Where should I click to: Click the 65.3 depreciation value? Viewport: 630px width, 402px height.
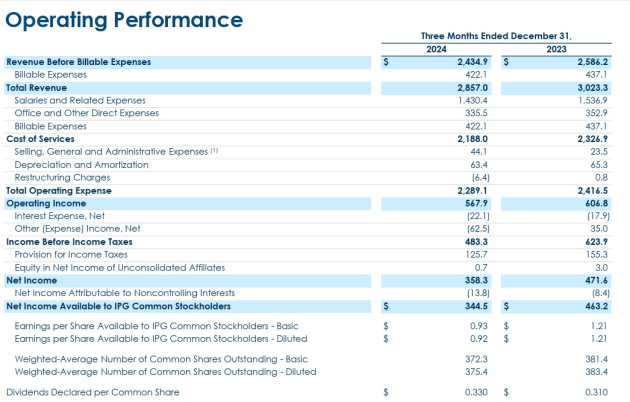point(599,165)
